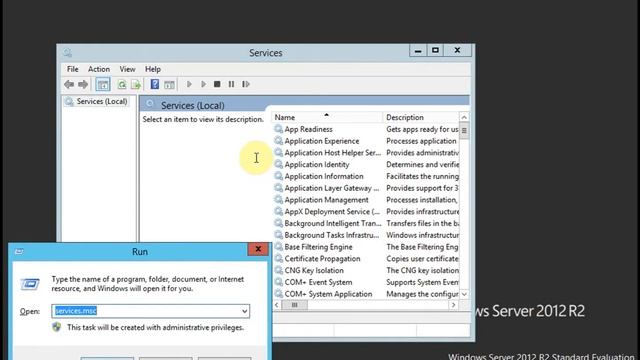Viewport: 640px width, 360px height.
Task: Select the Application Management service
Action: click(x=326, y=200)
